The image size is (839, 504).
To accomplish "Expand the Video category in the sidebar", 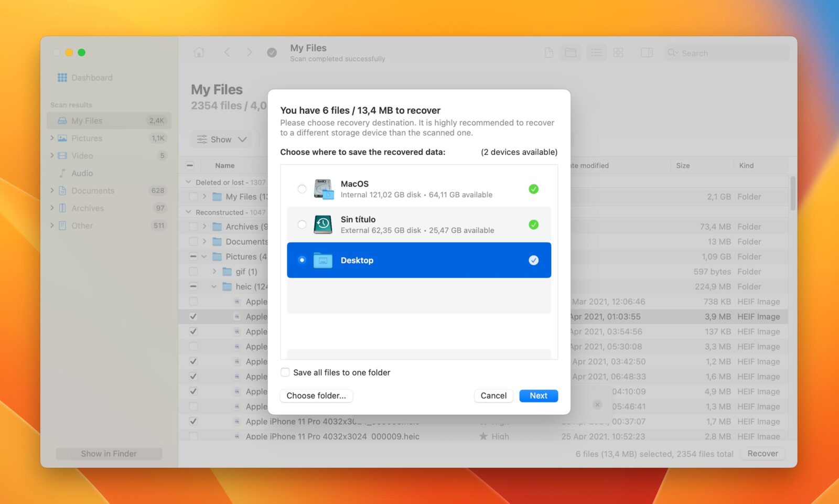I will (52, 155).
